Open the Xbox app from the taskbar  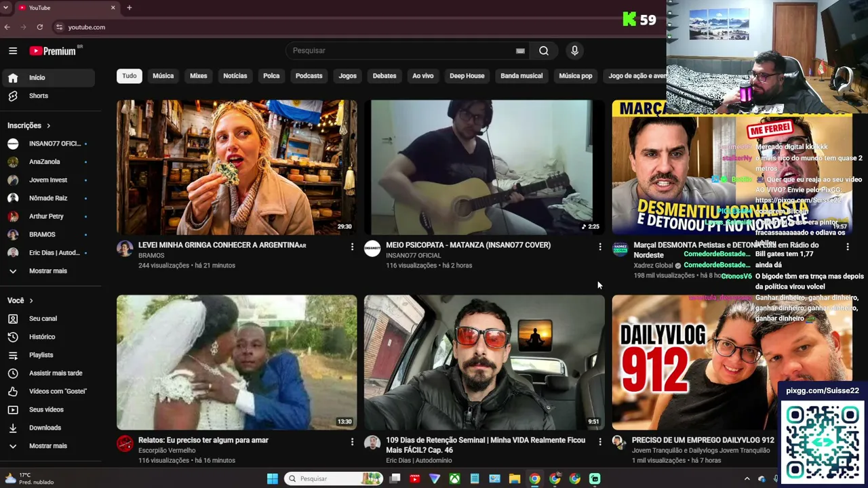pos(454,479)
